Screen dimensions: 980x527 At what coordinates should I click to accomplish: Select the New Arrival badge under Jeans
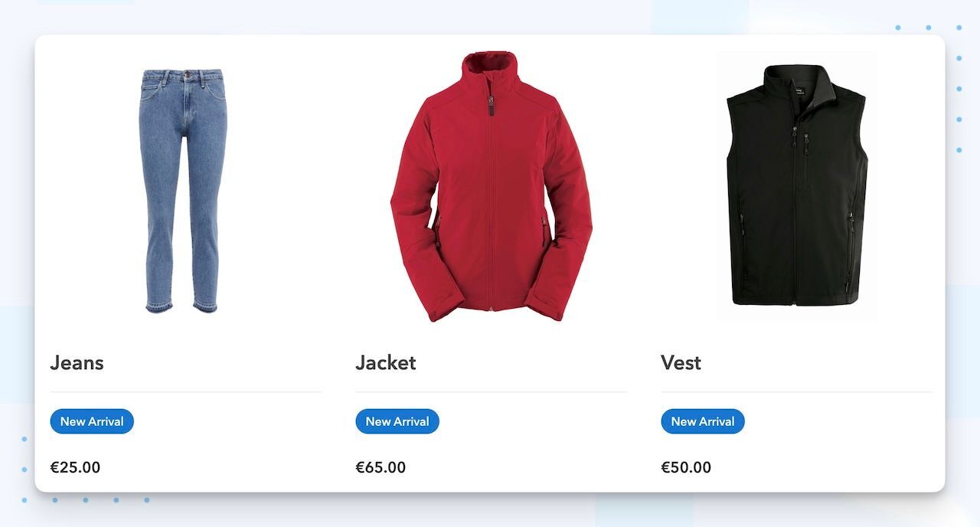pyautogui.click(x=92, y=421)
